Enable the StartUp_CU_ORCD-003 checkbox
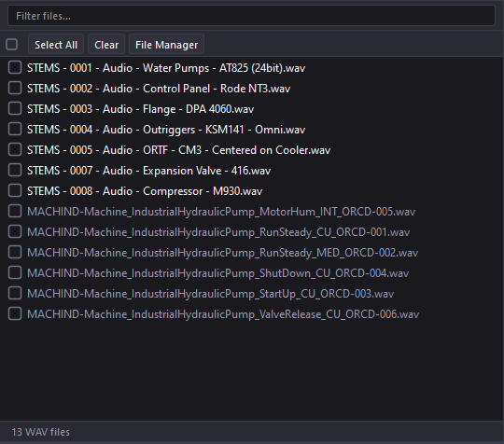The width and height of the screenshot is (504, 444). click(15, 293)
